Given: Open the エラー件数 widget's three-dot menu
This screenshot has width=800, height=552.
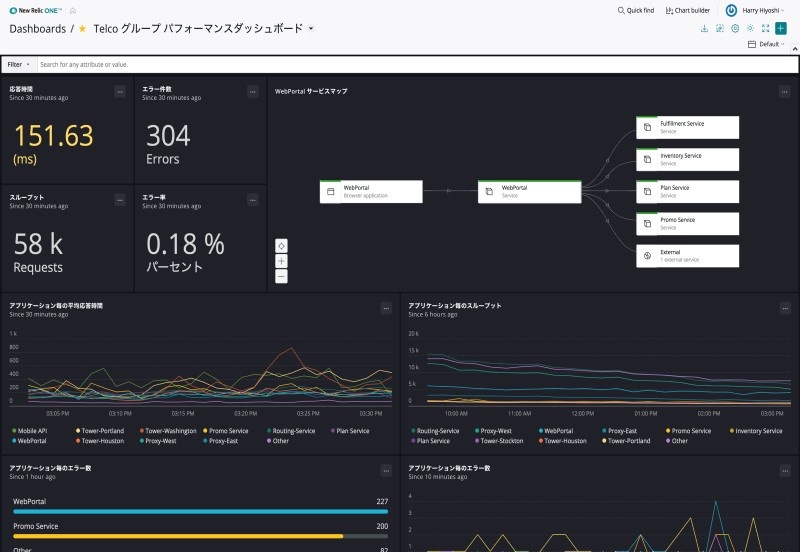Looking at the screenshot, I should [x=253, y=92].
